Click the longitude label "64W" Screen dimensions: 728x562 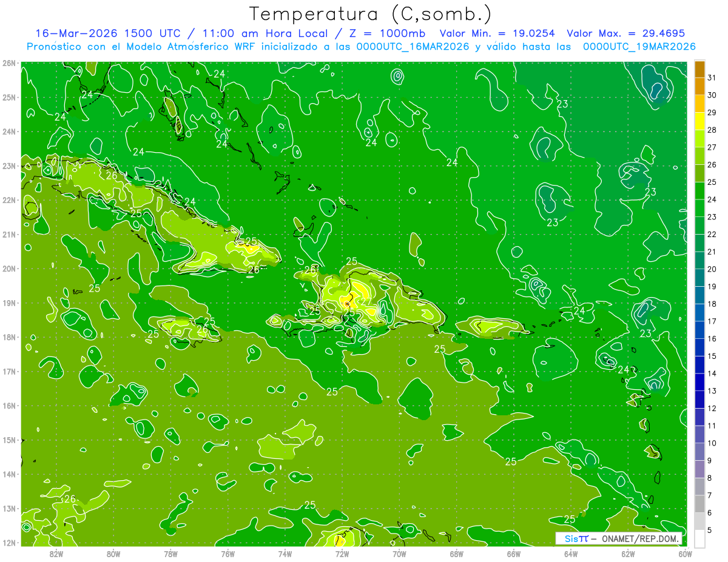coord(571,554)
